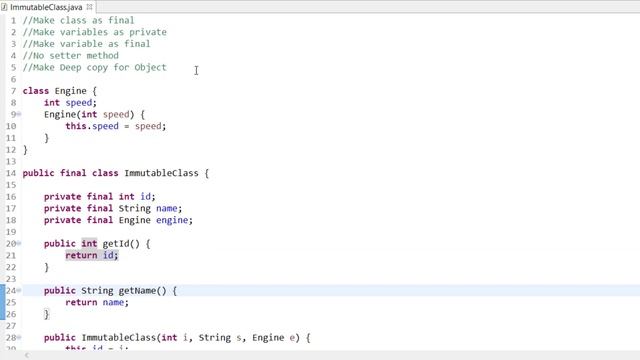Click line number 19 in the gutter

[x=11, y=232]
